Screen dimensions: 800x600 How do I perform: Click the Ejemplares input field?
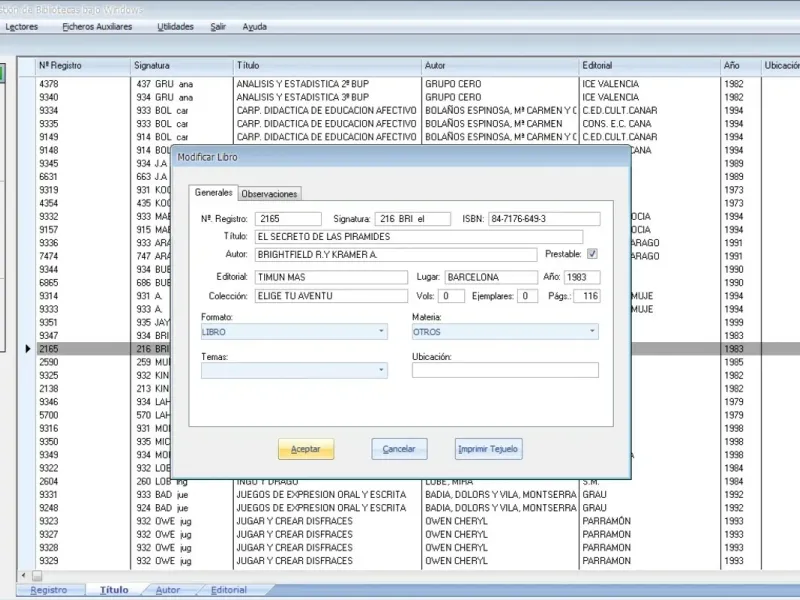pyautogui.click(x=528, y=296)
